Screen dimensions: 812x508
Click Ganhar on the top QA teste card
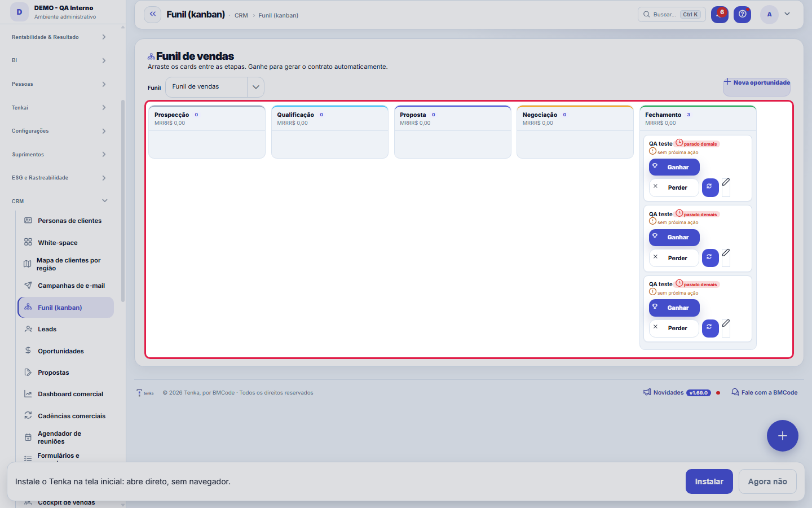click(674, 167)
